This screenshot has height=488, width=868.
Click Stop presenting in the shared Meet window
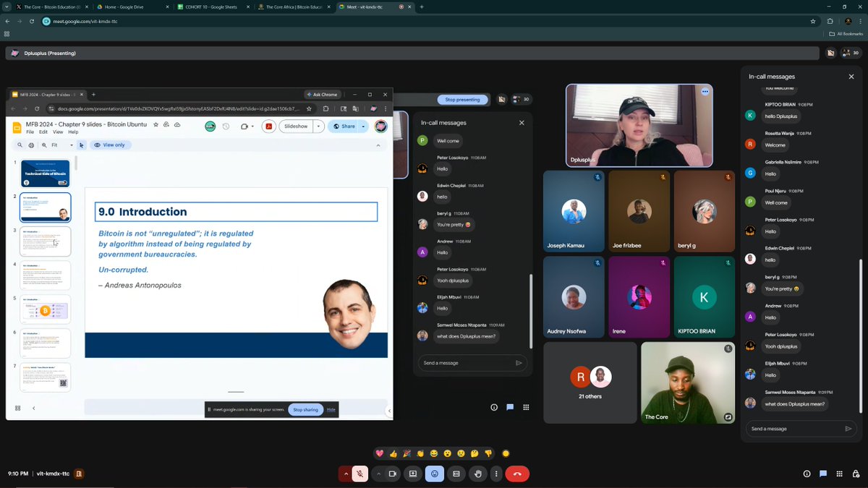point(461,100)
